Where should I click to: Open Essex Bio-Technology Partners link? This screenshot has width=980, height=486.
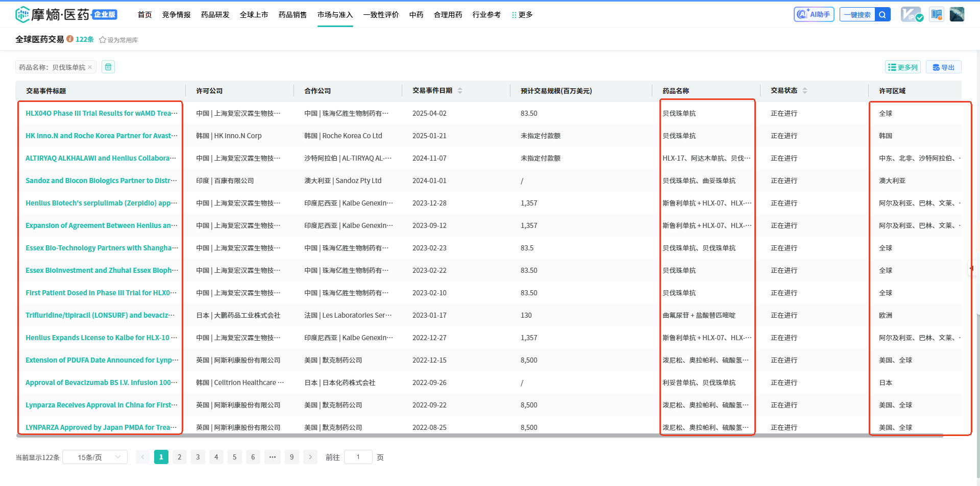click(102, 248)
